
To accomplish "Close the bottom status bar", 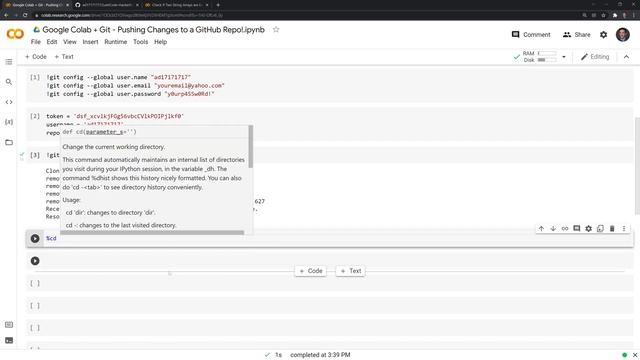I will (x=635, y=355).
